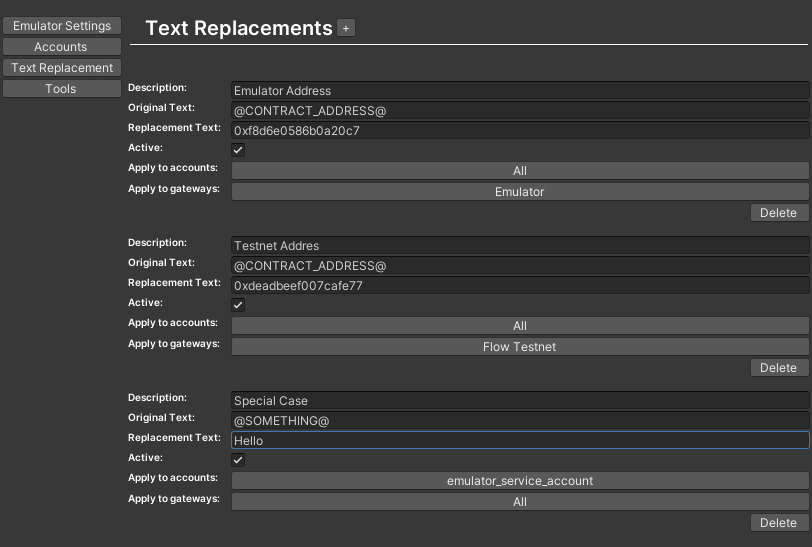The image size is (812, 547).
Task: Click the Description field reading Testnet Addres
Action: 519,246
